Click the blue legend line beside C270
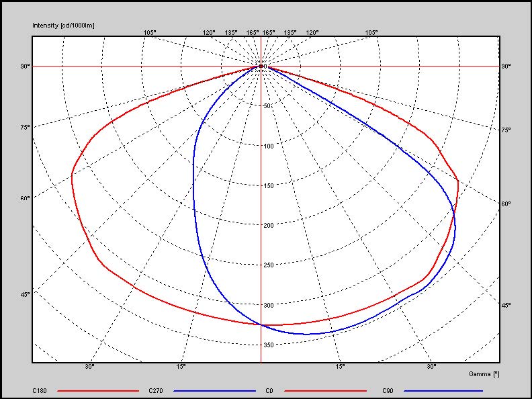Image resolution: width=532 pixels, height=399 pixels. (x=214, y=391)
